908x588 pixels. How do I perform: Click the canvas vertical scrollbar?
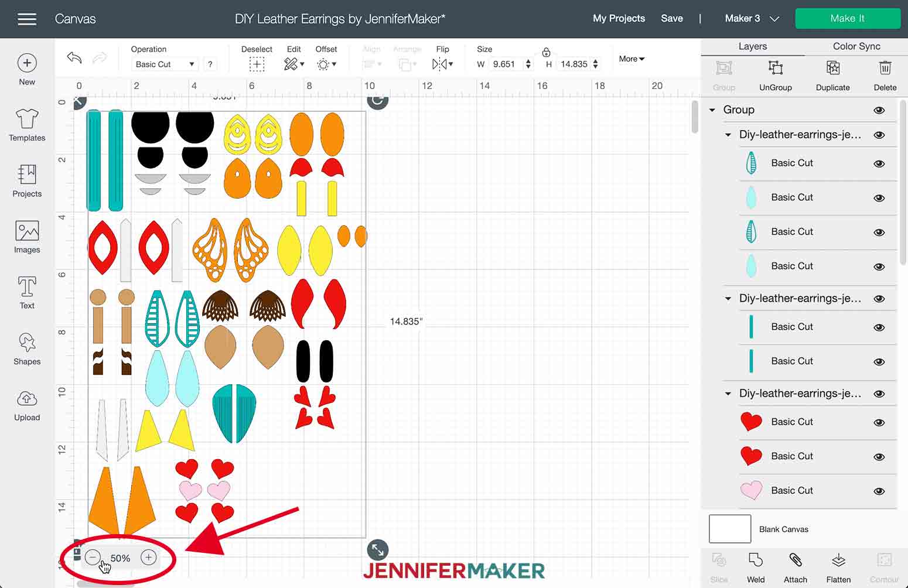(x=695, y=117)
